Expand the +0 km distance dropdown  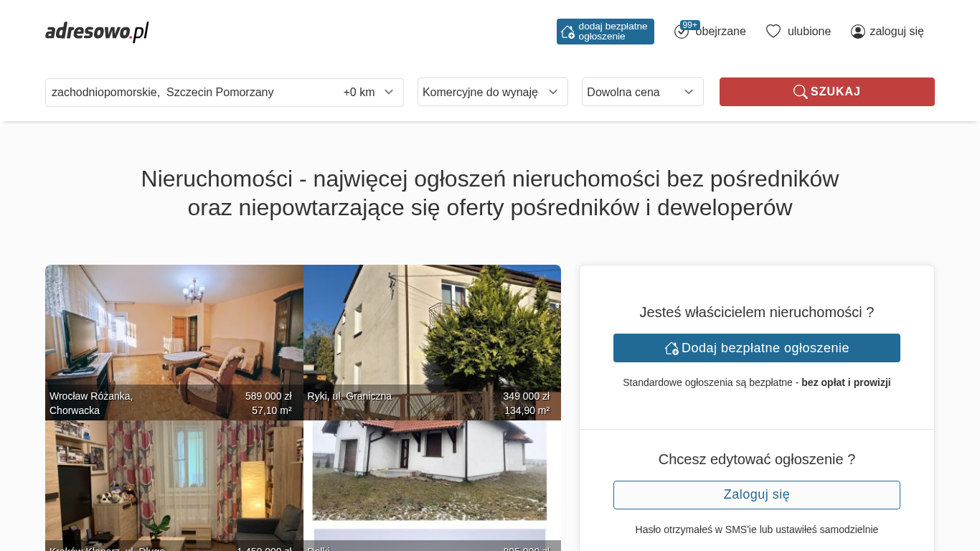(x=369, y=93)
